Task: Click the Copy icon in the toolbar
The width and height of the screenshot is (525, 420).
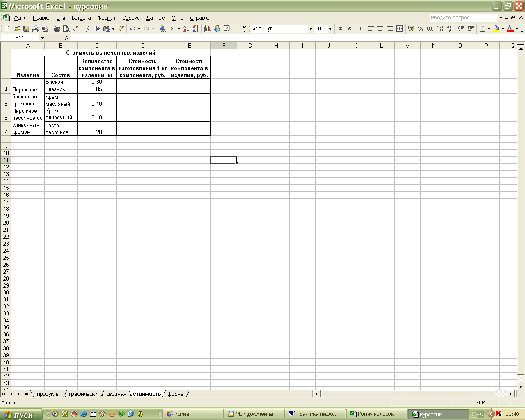Action: (97, 29)
